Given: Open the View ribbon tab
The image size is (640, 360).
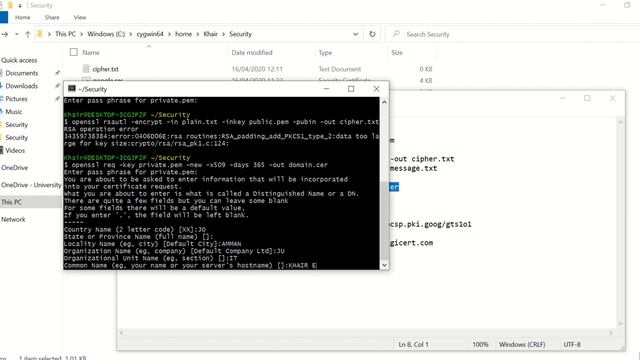Looking at the screenshot, I should (80, 18).
